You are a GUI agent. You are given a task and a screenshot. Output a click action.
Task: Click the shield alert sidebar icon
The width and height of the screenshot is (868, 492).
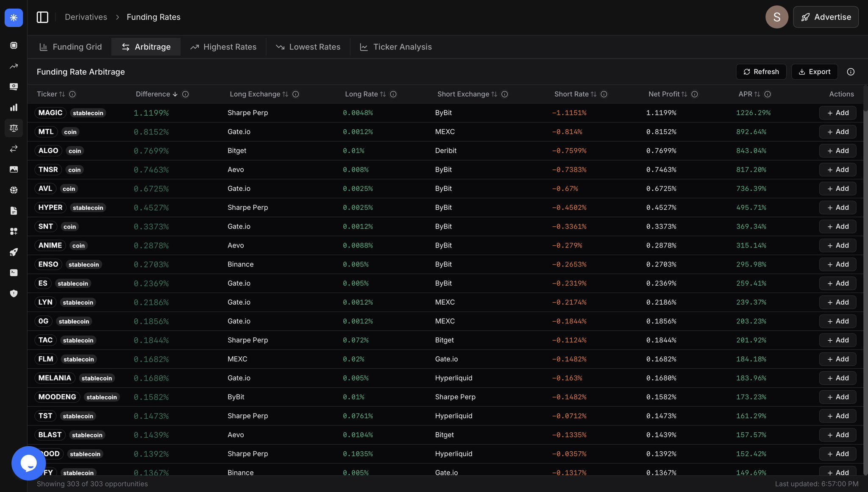(x=14, y=293)
